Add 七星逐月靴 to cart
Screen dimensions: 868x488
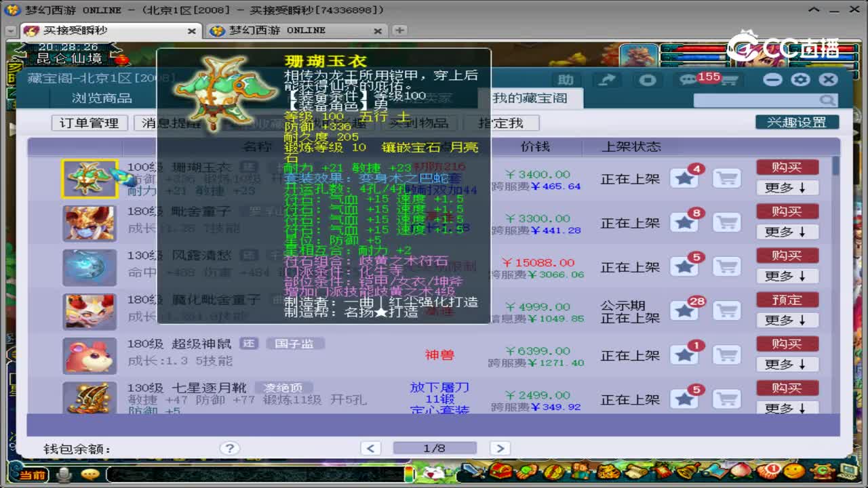pyautogui.click(x=727, y=399)
